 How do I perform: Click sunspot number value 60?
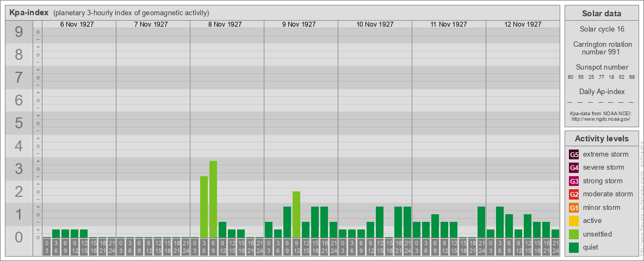pyautogui.click(x=571, y=77)
